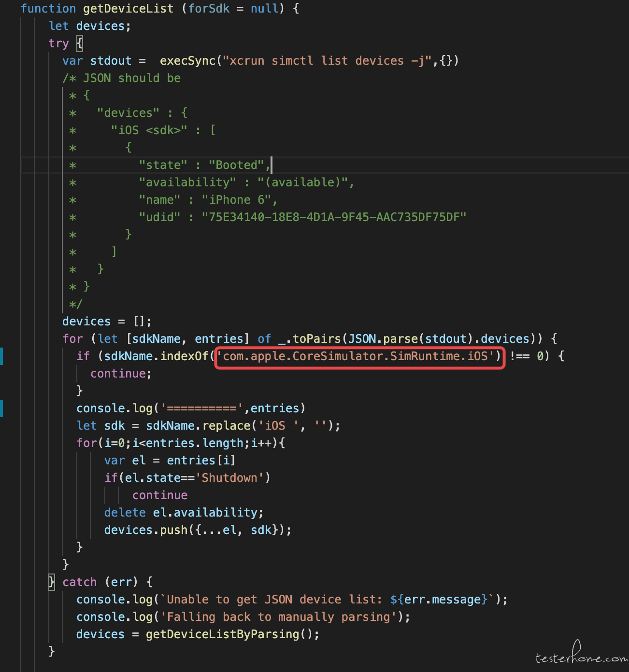This screenshot has height=672, width=629.
Task: Click the "devices" : { comment line
Action: [x=142, y=113]
